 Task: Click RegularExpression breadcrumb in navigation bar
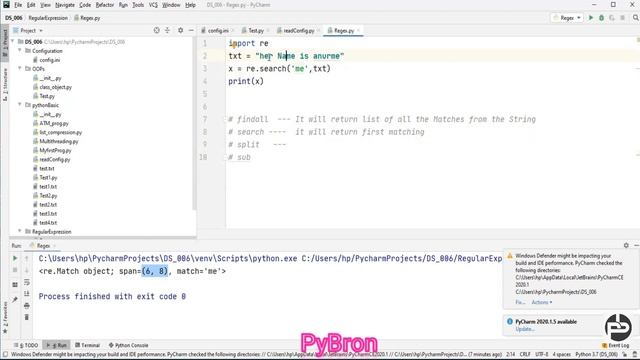point(48,18)
